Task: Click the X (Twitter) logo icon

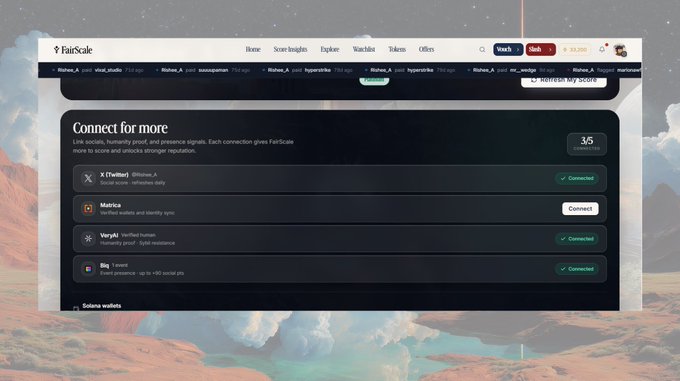Action: (x=88, y=178)
